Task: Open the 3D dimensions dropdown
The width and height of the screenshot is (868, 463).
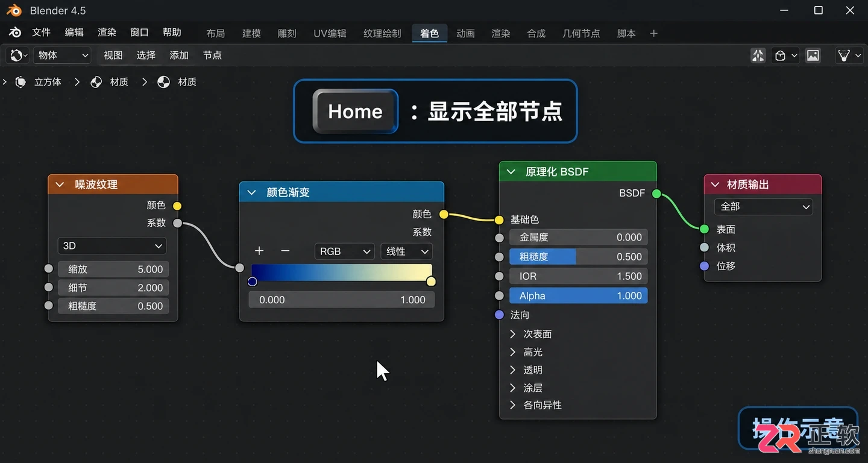Action: pos(112,246)
